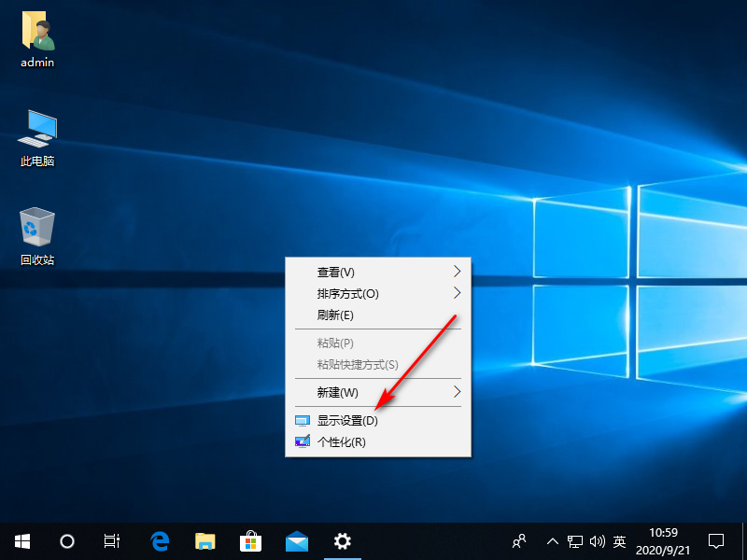
Task: Open Task View from the taskbar
Action: (x=111, y=541)
